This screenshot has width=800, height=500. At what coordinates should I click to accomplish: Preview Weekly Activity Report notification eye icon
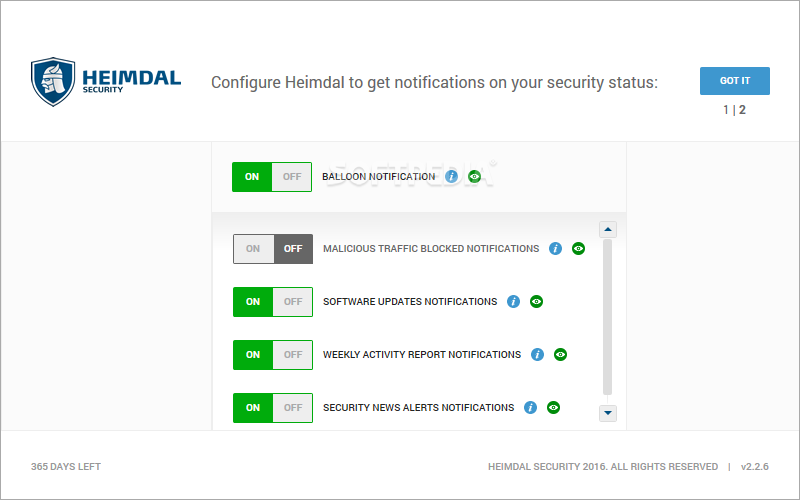point(560,354)
